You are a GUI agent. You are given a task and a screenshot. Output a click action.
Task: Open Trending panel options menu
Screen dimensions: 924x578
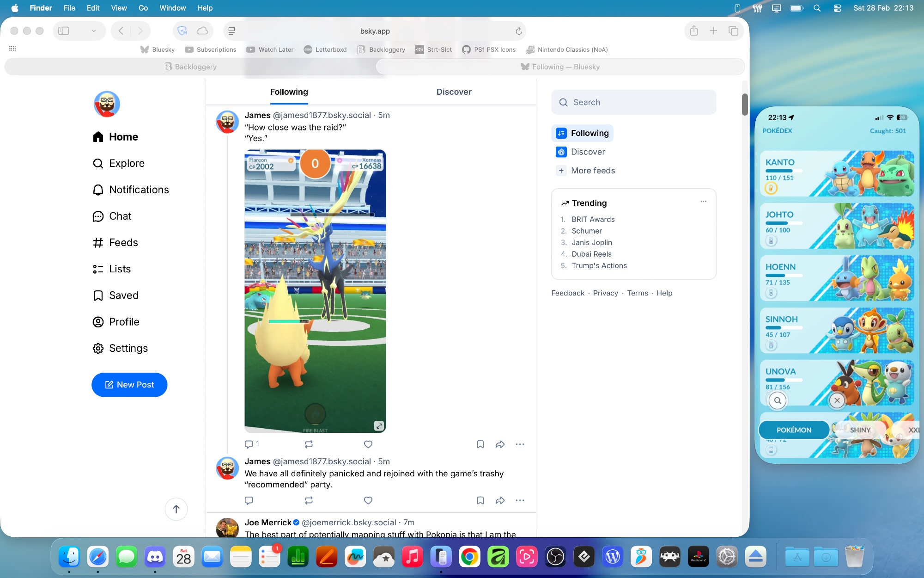coord(703,201)
